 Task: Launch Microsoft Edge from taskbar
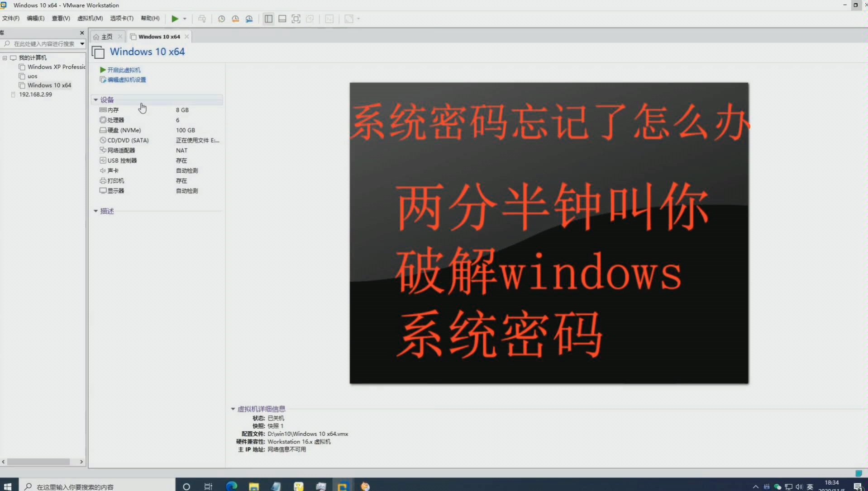(231, 486)
